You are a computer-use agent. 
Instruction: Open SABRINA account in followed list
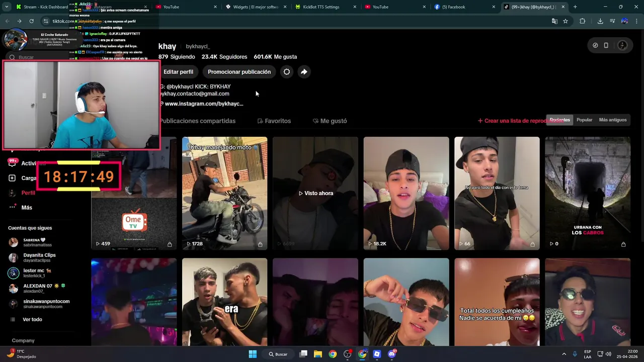pos(38,242)
